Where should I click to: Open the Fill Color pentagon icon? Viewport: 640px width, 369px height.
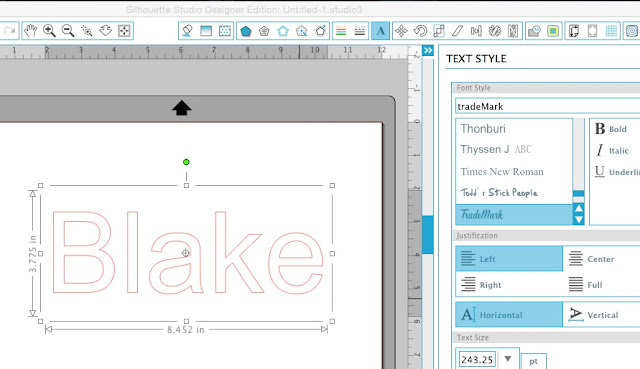point(246,31)
